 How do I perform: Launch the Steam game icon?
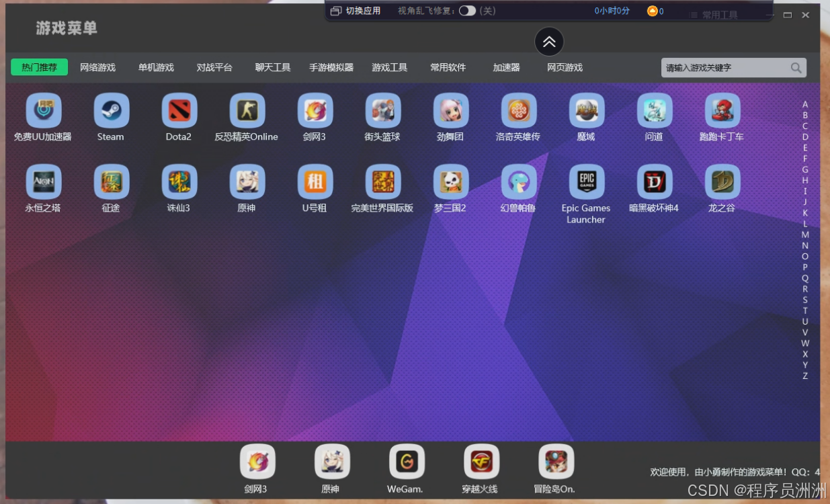pos(111,111)
